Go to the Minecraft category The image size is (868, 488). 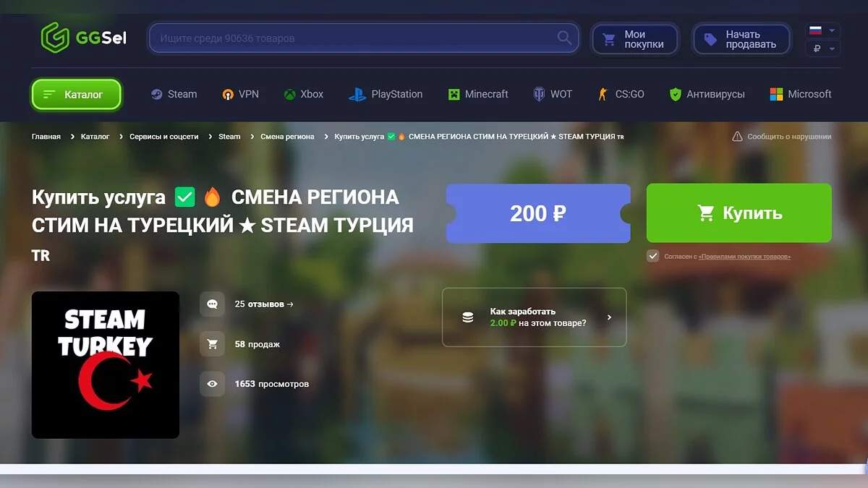click(477, 94)
